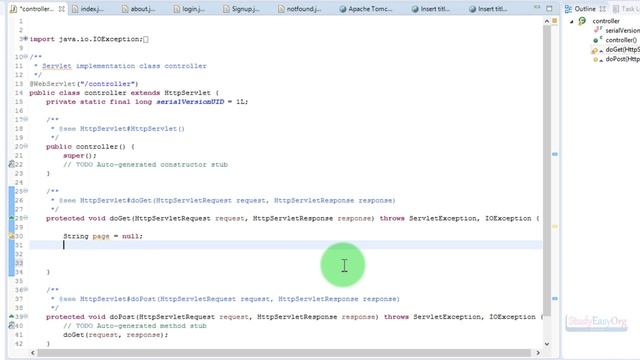640x360 pixels.
Task: Click the serialVersion field icon in Outline
Action: click(598, 30)
